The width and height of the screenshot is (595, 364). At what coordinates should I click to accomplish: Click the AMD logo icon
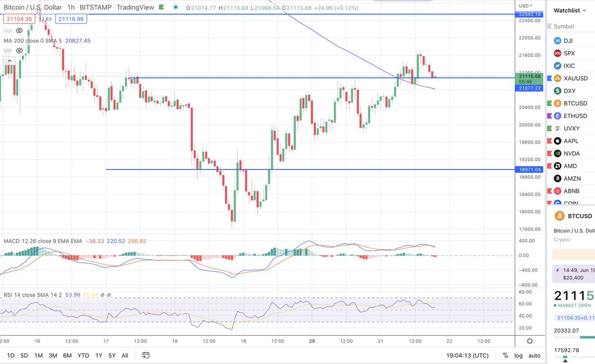click(x=557, y=166)
